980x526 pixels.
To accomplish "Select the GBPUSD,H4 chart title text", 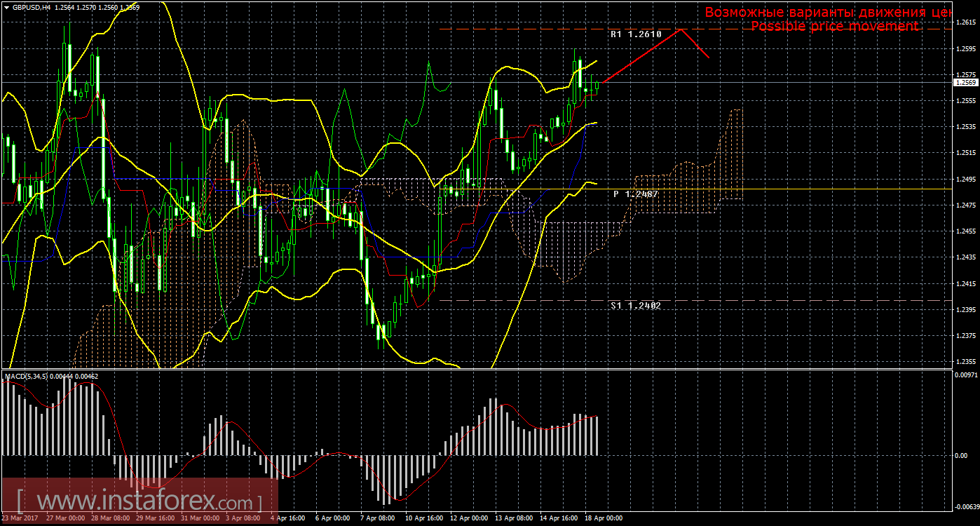I will click(31, 7).
